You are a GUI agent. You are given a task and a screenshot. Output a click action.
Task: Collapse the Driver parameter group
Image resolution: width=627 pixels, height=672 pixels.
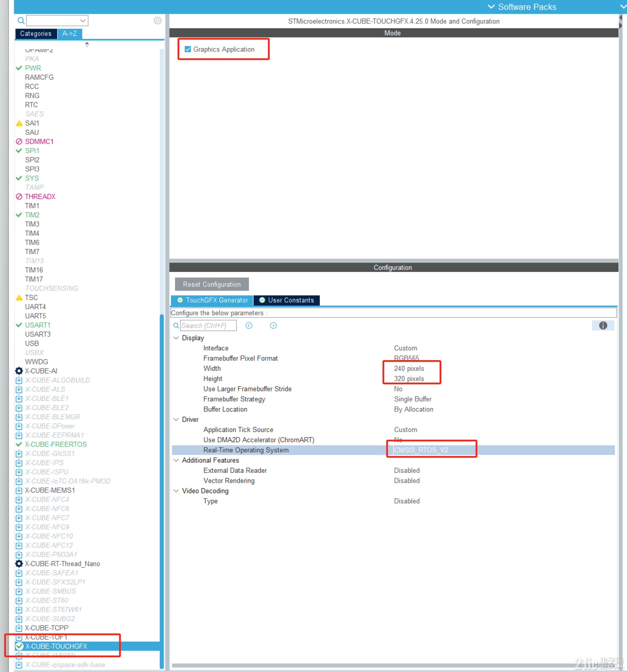(x=176, y=419)
